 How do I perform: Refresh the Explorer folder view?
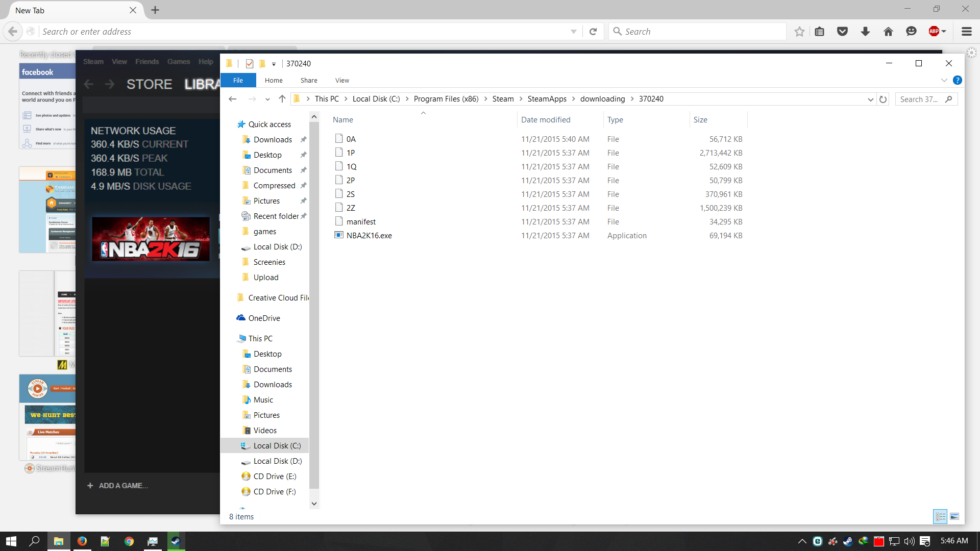(883, 99)
